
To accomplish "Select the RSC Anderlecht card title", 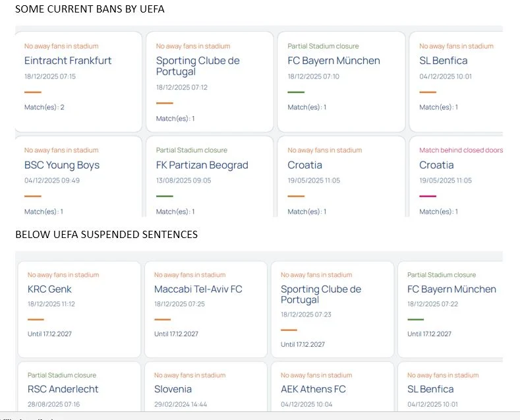I will point(63,389).
